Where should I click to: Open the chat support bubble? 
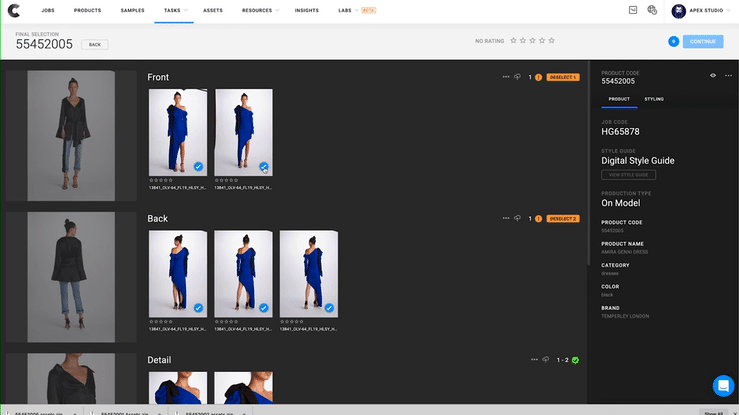click(722, 386)
